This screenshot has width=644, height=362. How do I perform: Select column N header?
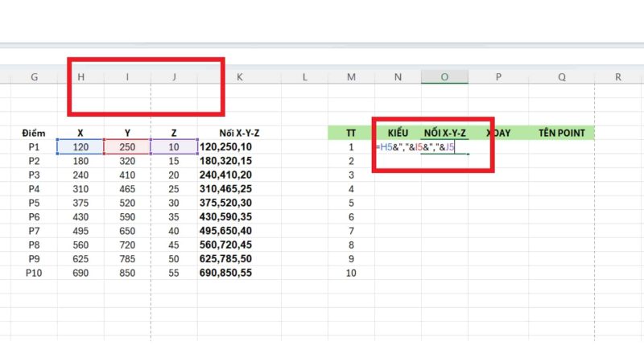pos(398,76)
